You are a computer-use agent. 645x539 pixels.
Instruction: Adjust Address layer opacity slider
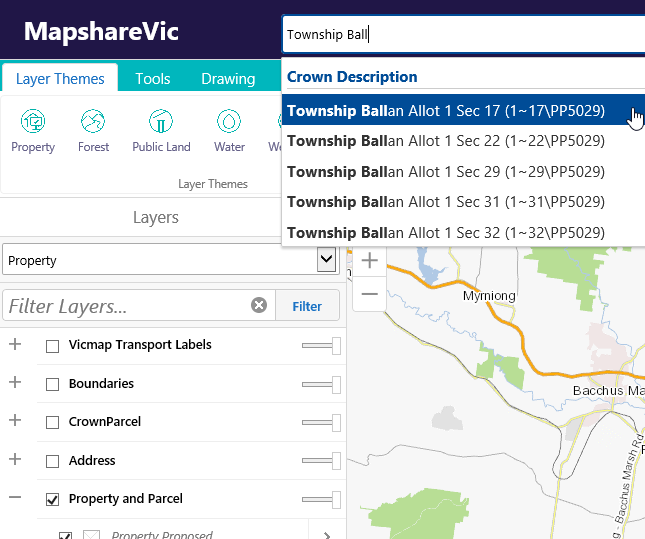[321, 461]
